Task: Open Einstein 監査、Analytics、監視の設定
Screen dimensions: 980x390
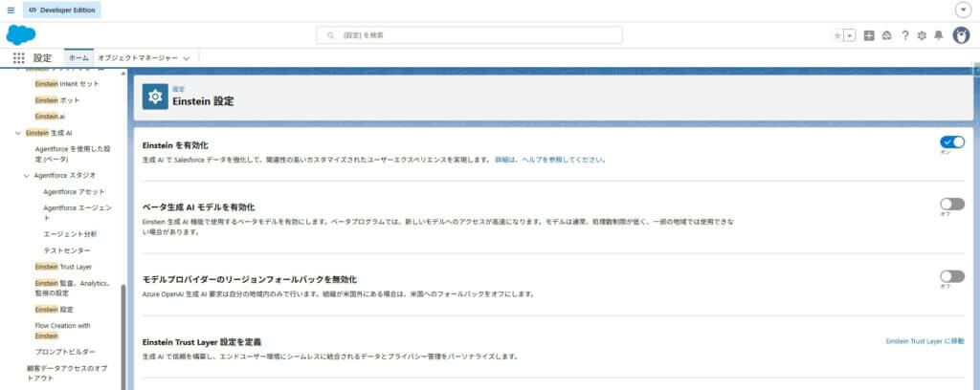Action: click(74, 289)
